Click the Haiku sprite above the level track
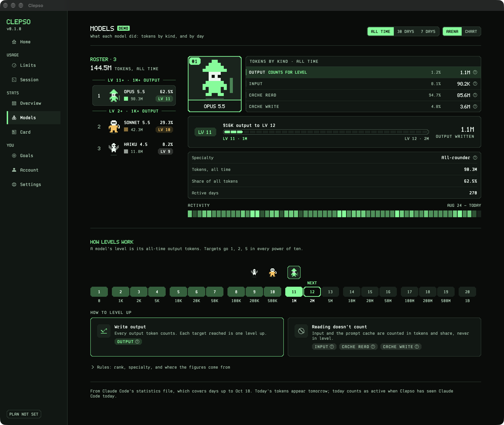This screenshot has width=504, height=425. pyautogui.click(x=254, y=272)
